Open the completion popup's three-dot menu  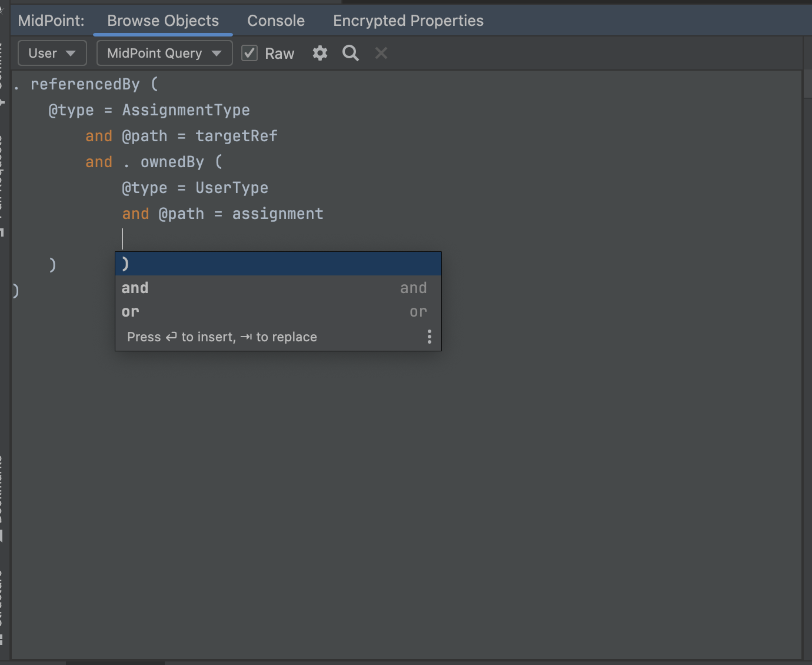(429, 337)
